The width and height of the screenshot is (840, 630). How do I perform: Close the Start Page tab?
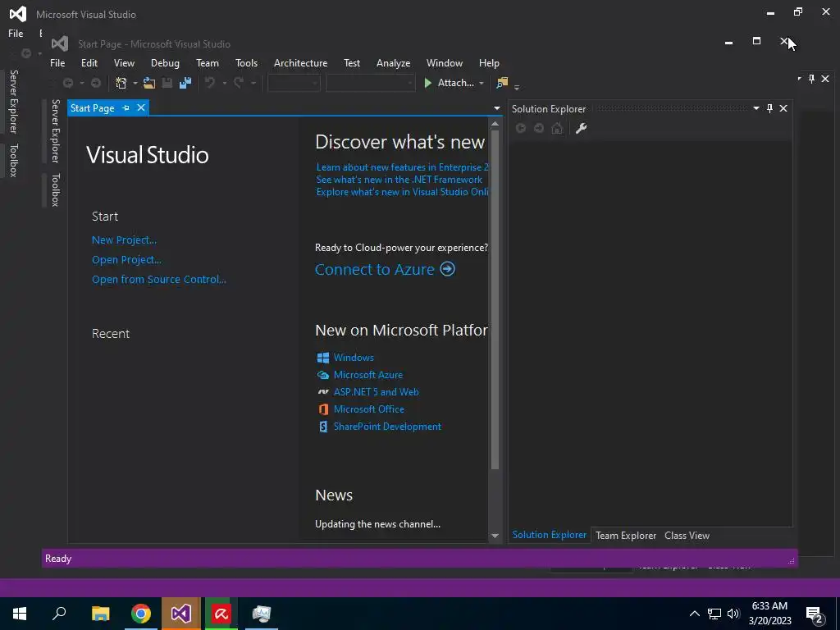pos(141,107)
